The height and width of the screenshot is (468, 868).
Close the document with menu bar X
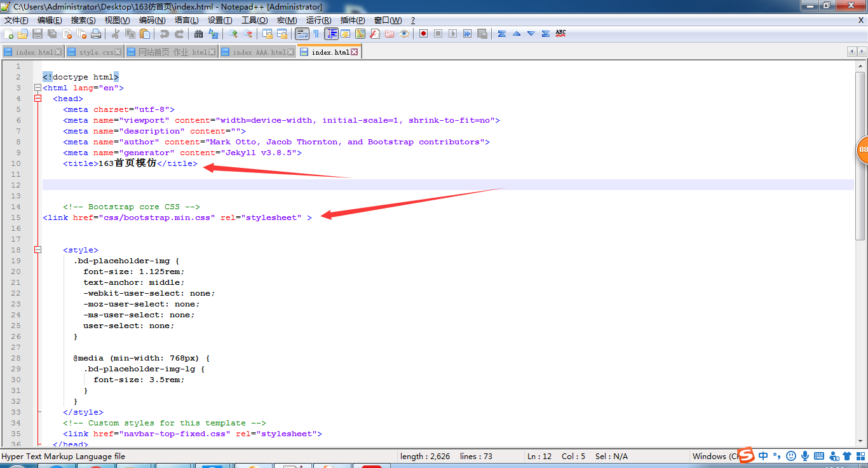click(x=861, y=20)
